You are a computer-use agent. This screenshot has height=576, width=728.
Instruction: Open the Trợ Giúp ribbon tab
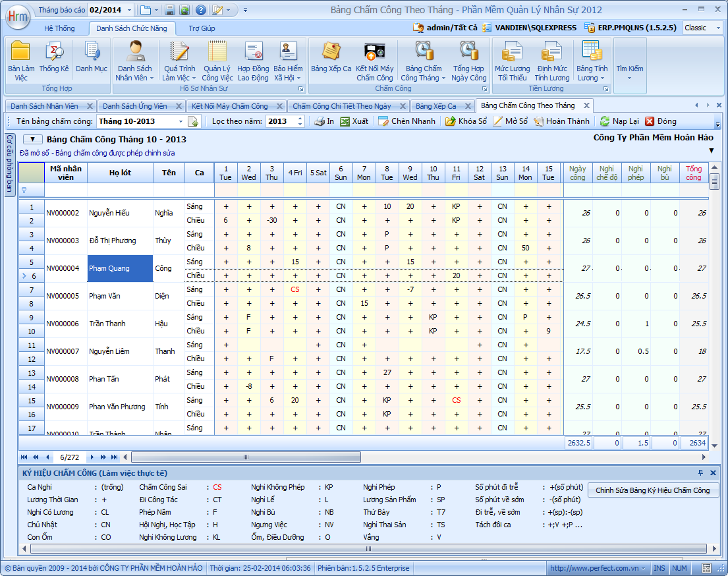[x=202, y=28]
